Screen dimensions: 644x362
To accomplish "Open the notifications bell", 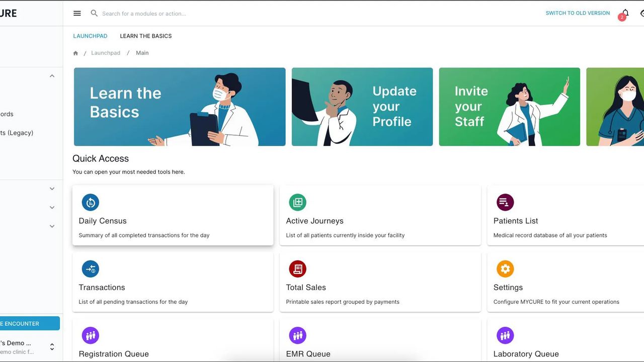I will tap(625, 13).
